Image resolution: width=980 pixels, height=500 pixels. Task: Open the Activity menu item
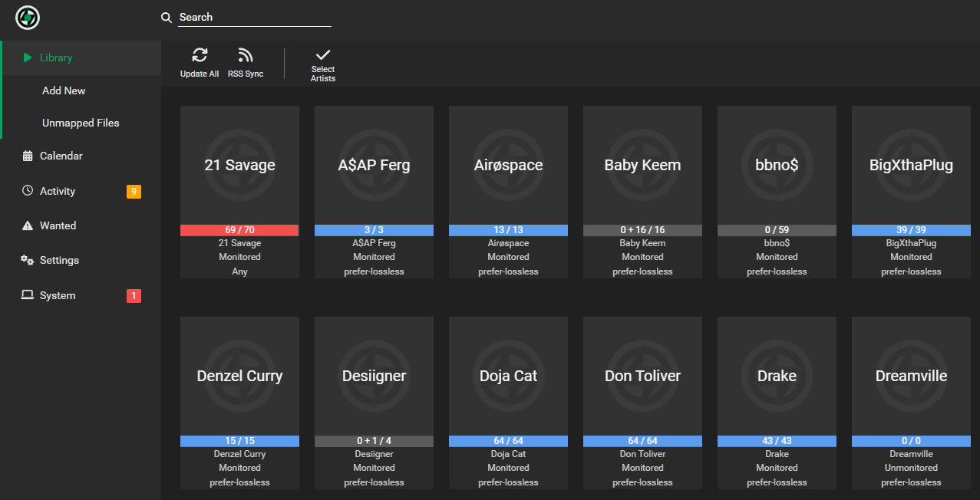(81, 191)
